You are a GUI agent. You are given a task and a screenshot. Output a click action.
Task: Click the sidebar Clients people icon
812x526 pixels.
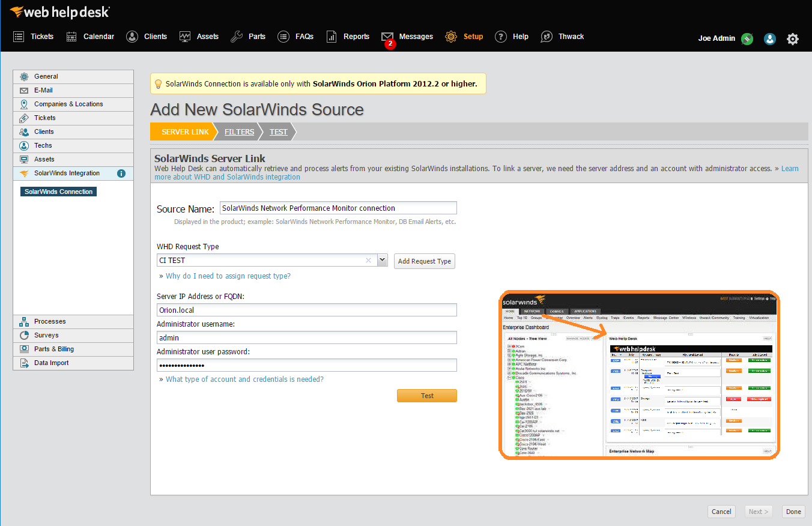[x=24, y=132]
